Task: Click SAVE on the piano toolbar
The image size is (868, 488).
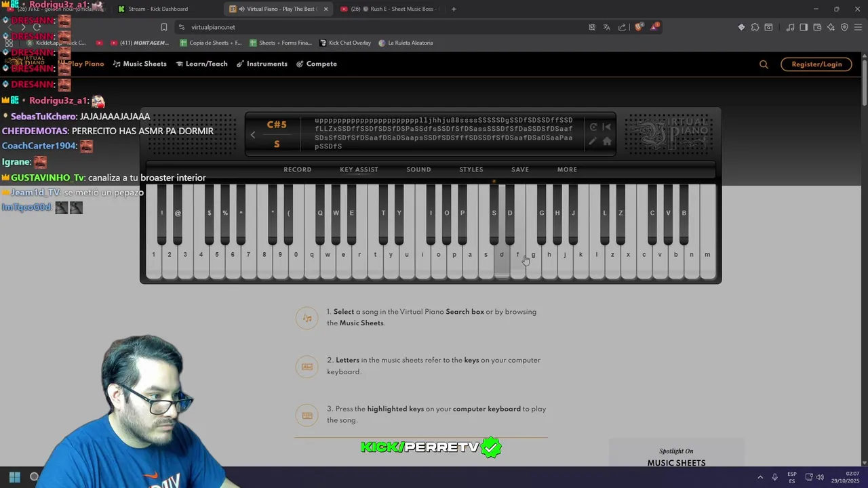Action: (520, 169)
